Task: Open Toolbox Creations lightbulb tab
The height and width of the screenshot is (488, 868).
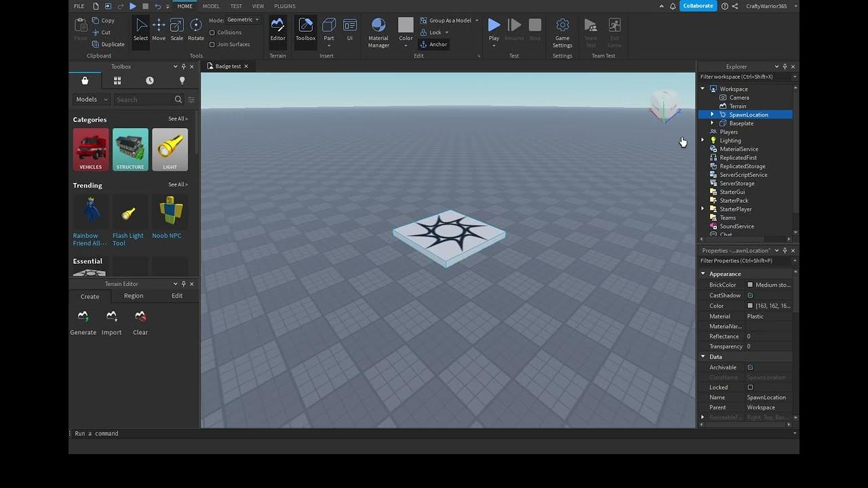Action: [x=182, y=81]
